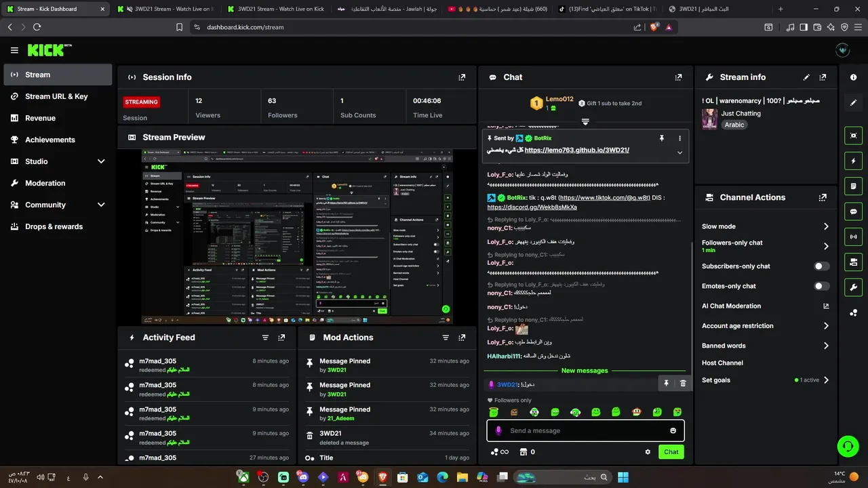Open Discord from the taskbar
This screenshot has height=488, width=868.
click(x=303, y=477)
